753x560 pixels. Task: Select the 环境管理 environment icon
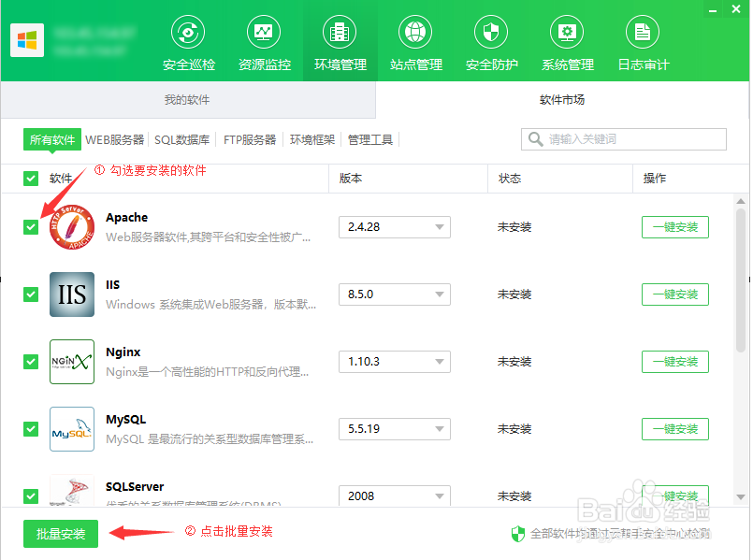pos(339,31)
